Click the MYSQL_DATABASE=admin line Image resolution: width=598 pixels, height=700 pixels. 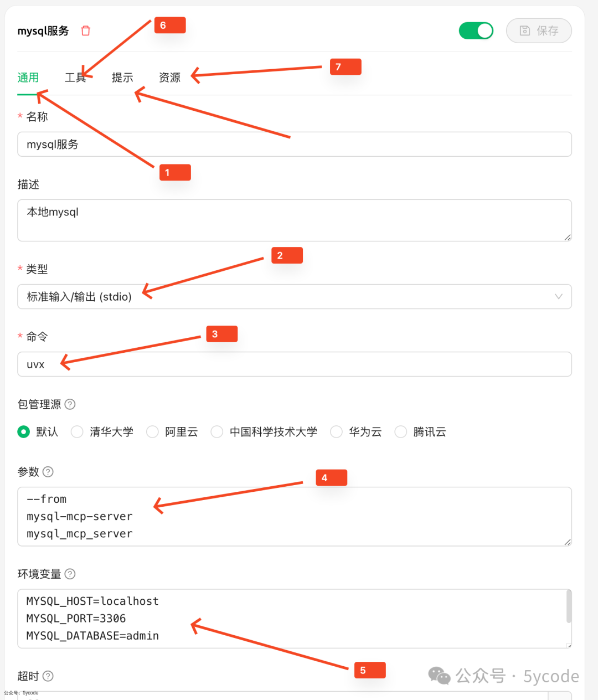92,636
